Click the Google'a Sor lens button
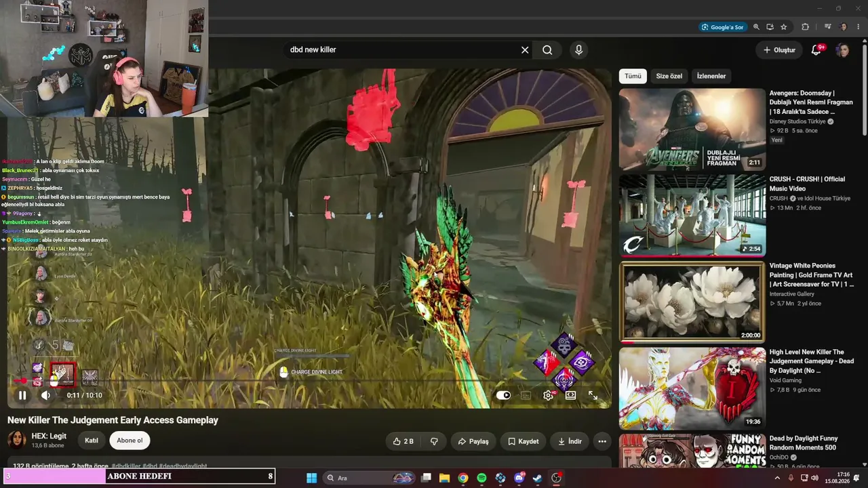This screenshot has width=868, height=488. click(x=724, y=27)
